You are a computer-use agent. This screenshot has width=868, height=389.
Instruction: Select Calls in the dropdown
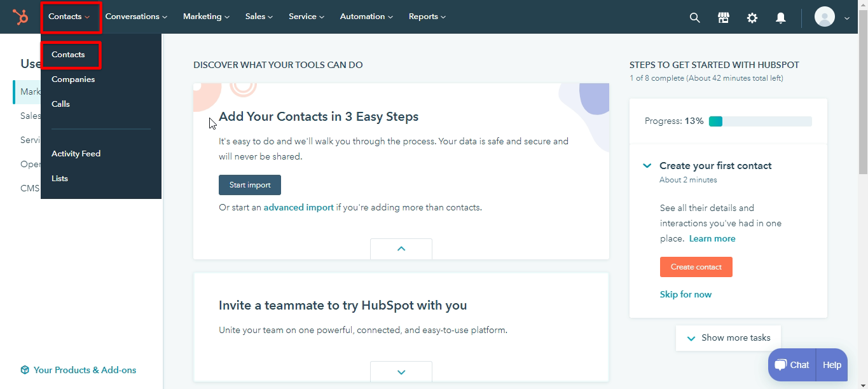click(60, 104)
